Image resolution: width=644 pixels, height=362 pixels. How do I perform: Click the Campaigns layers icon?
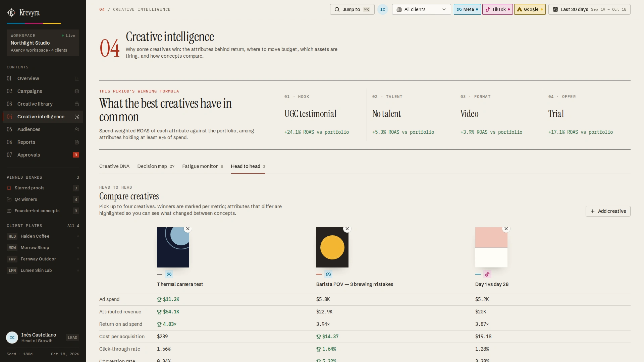(77, 91)
